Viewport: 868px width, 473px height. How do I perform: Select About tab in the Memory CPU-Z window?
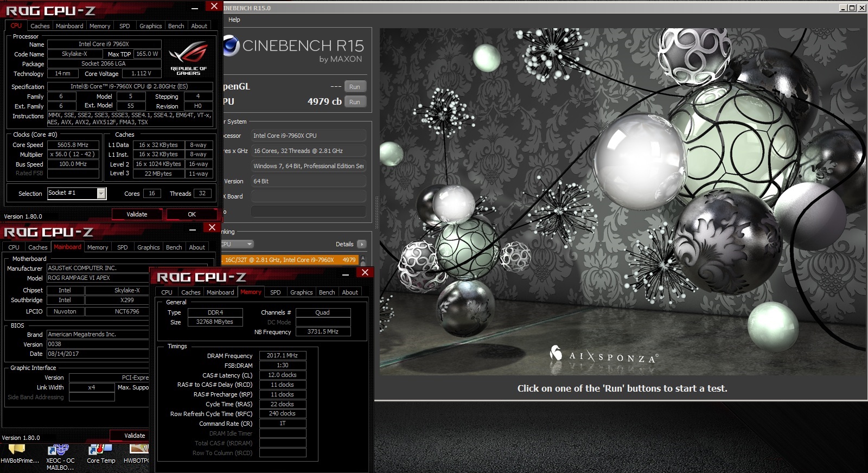[350, 292]
